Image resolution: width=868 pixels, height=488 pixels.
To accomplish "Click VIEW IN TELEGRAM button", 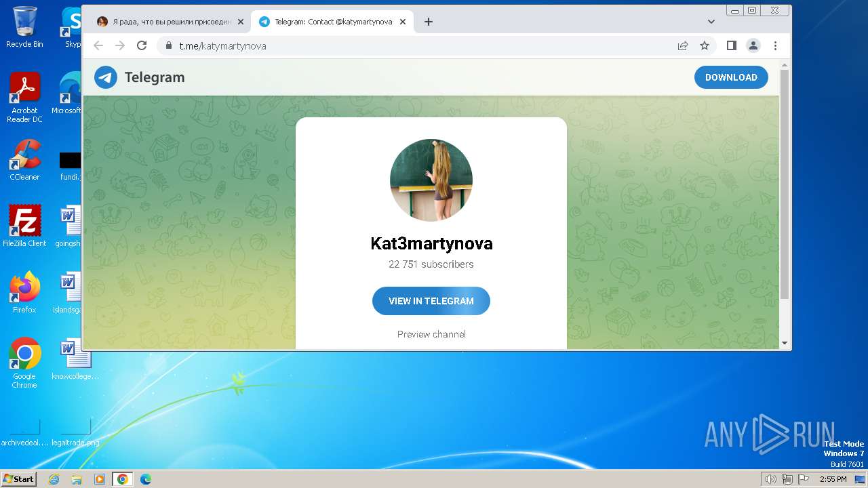I will tap(431, 301).
